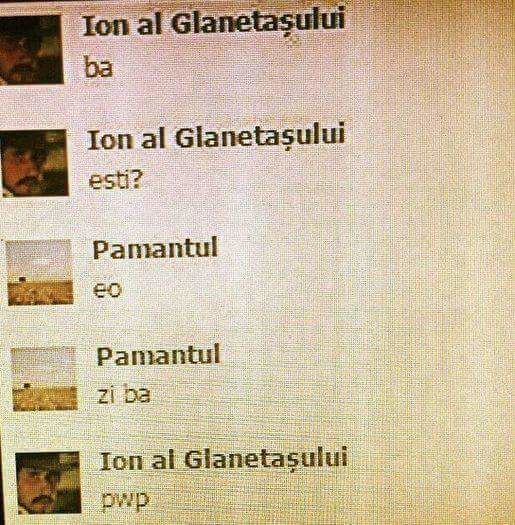Click the 'eo' reply from Pamantul
This screenshot has height=525, width=515.
point(107,290)
